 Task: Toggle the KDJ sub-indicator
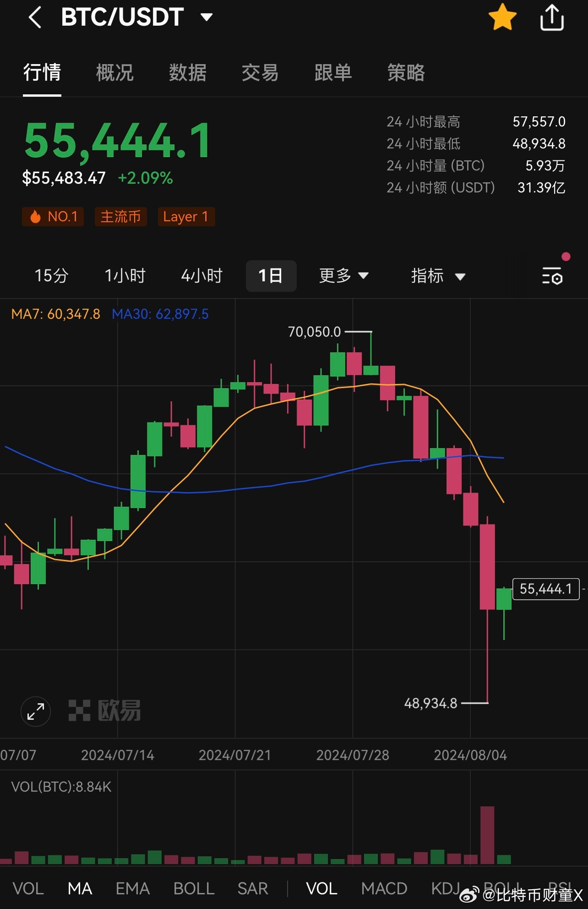tap(446, 888)
